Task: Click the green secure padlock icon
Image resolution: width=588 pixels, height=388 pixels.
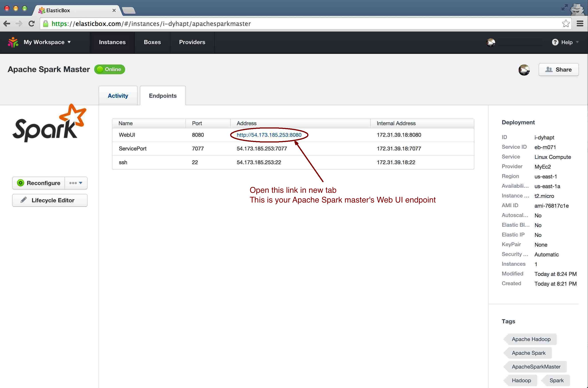Action: (x=45, y=23)
